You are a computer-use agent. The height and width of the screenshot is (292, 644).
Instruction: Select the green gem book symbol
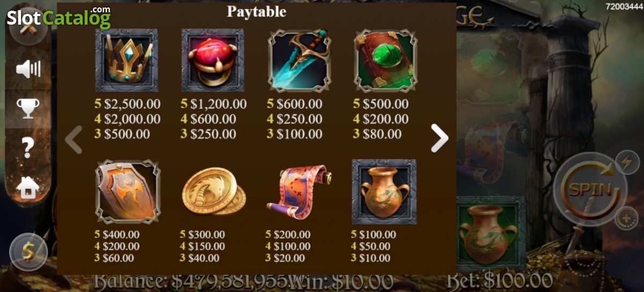[385, 60]
